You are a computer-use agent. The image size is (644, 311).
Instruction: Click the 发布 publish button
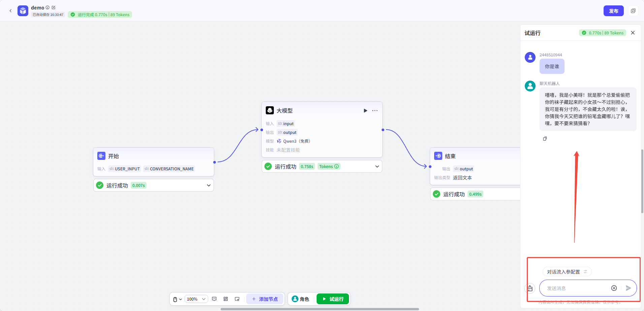(x=613, y=11)
